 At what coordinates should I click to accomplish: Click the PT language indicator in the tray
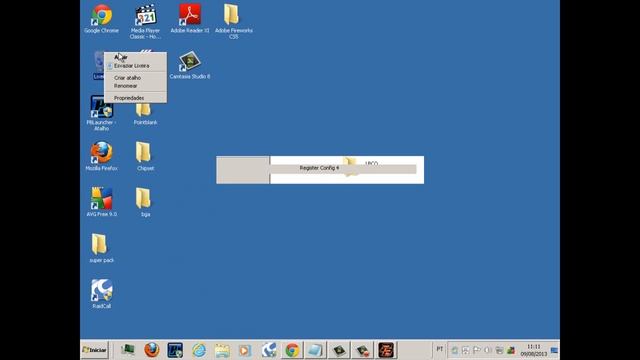pyautogui.click(x=440, y=349)
